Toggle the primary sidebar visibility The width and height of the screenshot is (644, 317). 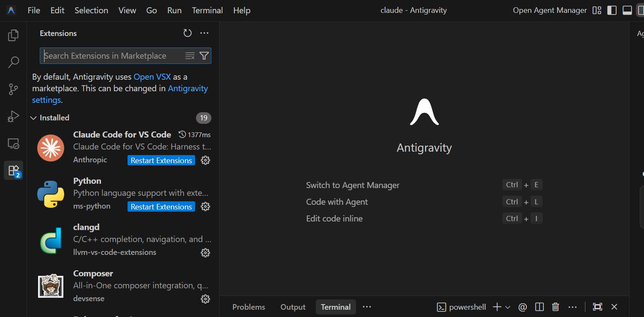coord(612,10)
